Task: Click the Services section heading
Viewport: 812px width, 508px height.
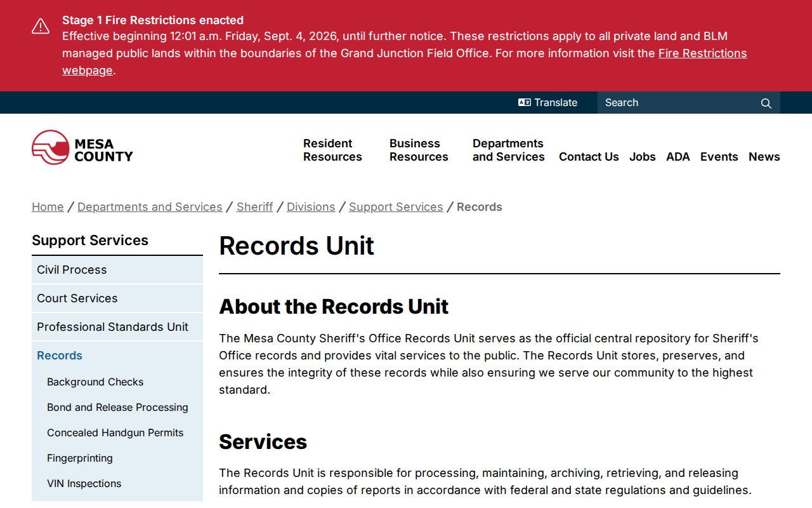Action: tap(263, 442)
